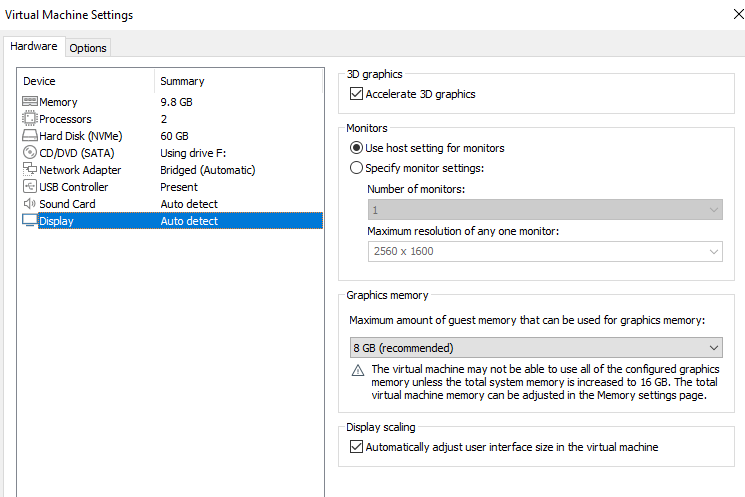Disable Accelerate 3D graphics checkbox
This screenshot has height=497, width=745.
click(x=356, y=94)
